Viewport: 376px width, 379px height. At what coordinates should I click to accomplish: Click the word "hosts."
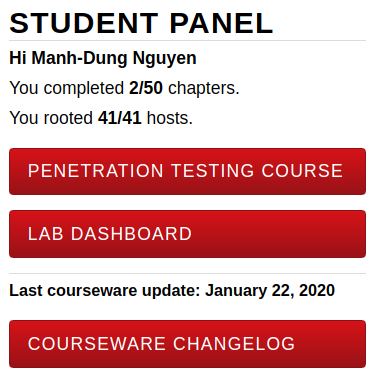tap(170, 118)
